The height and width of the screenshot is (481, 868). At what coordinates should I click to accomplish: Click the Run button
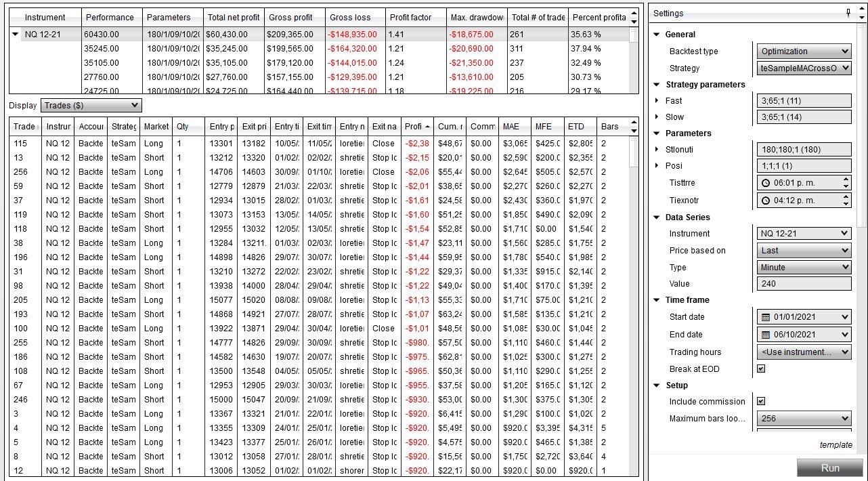[x=831, y=467]
